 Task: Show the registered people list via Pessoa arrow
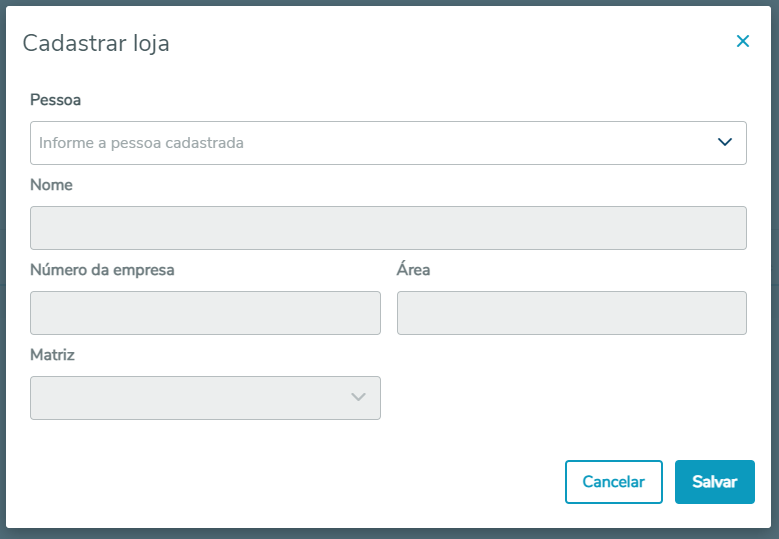point(726,142)
